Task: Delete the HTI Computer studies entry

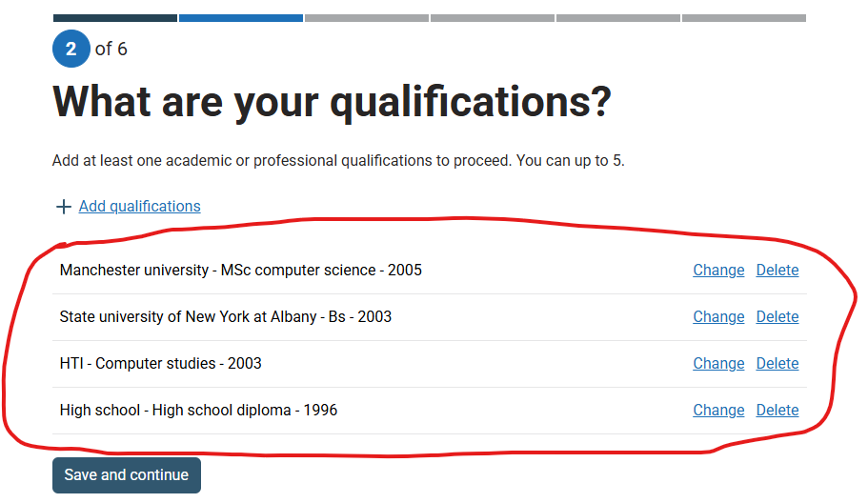Action: click(x=777, y=364)
